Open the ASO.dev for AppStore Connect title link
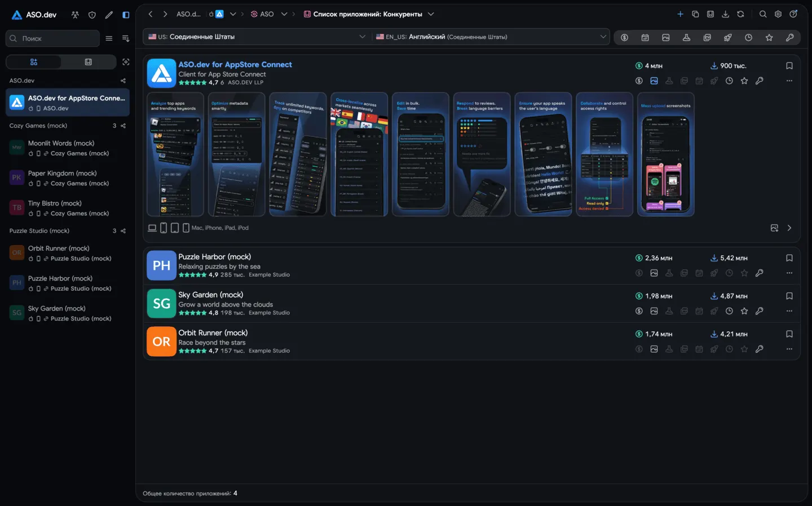 click(235, 65)
